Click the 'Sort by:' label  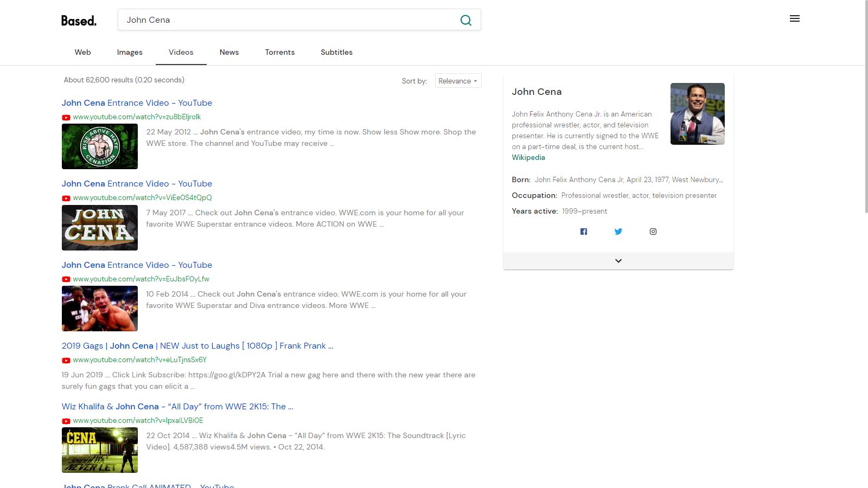pyautogui.click(x=414, y=81)
